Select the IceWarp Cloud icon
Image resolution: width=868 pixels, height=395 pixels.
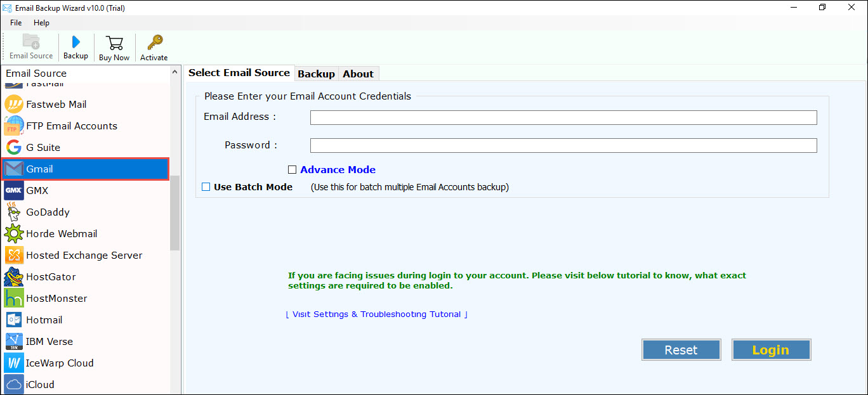point(14,363)
